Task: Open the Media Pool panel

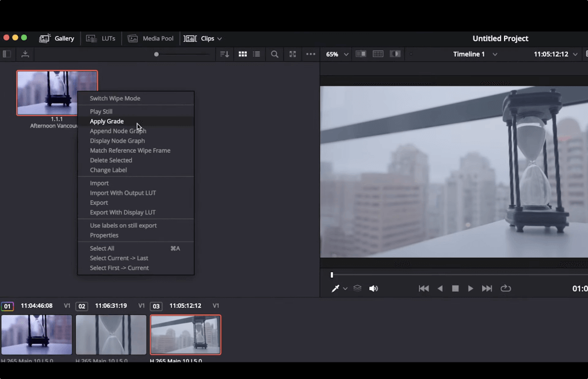Action: point(151,38)
